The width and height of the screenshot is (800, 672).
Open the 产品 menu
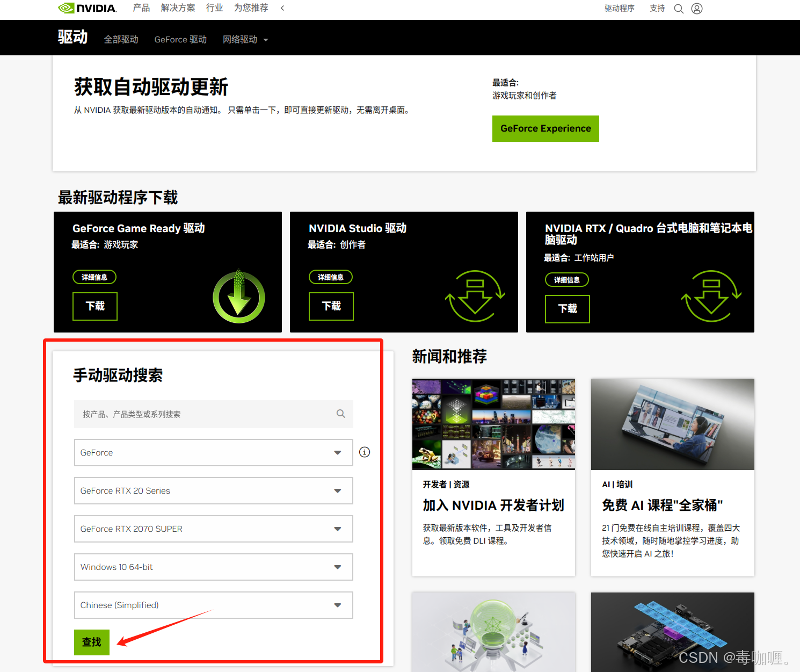(142, 8)
